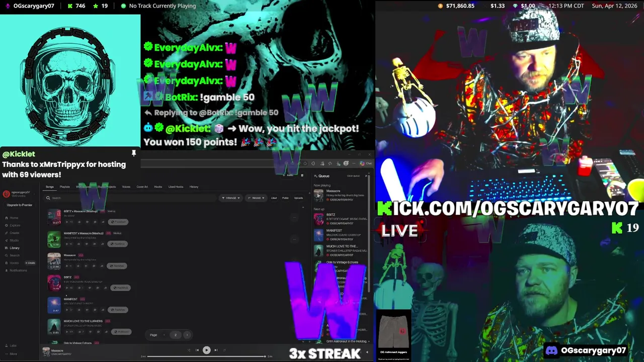
Task: Click page number 2 in pagination
Action: (176, 335)
